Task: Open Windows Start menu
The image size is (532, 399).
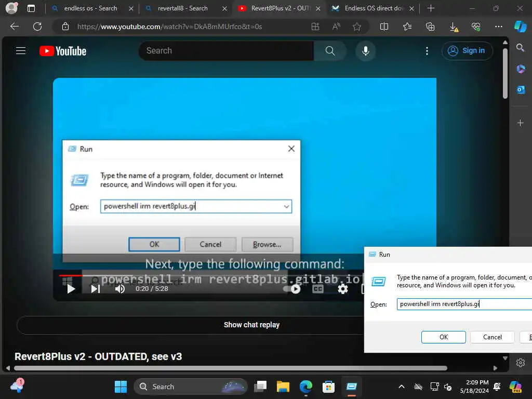Action: (x=121, y=387)
